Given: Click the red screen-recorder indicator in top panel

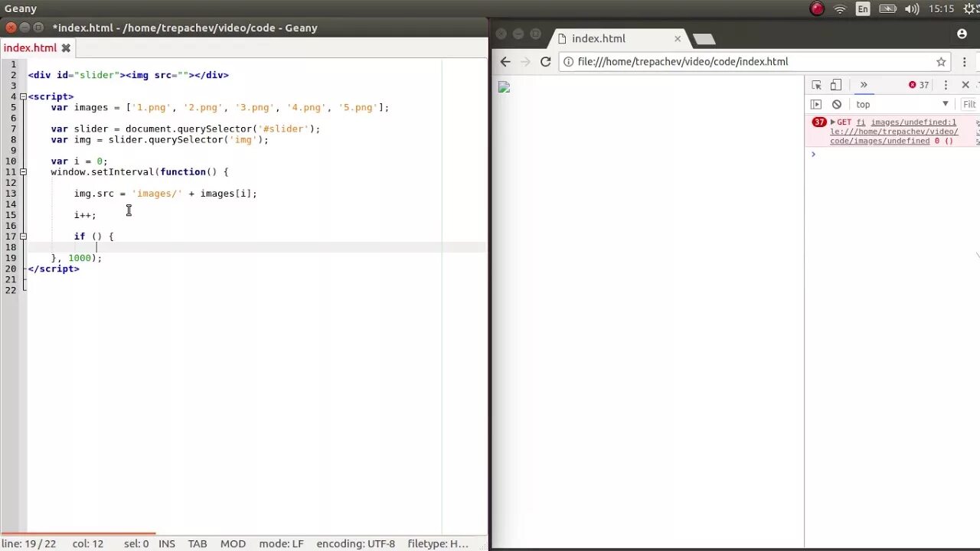Looking at the screenshot, I should point(817,9).
